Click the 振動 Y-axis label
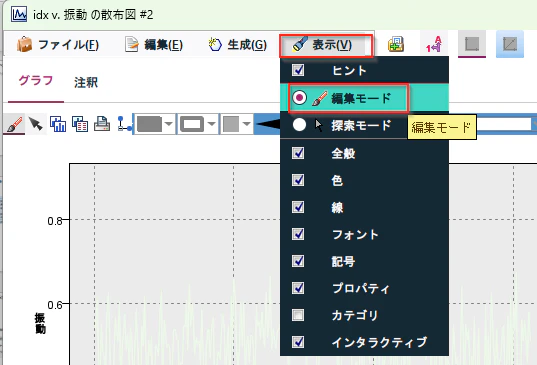 (x=40, y=323)
